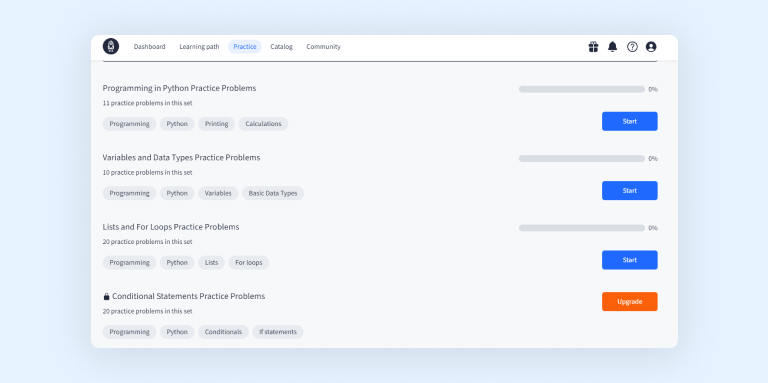768x383 pixels.
Task: Click the site logo icon
Action: point(111,47)
